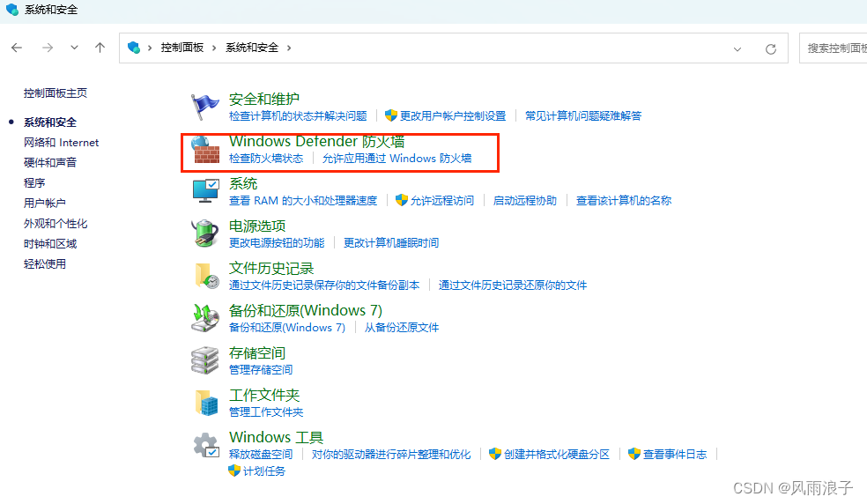Open 检查防火墙状态 link

point(266,159)
